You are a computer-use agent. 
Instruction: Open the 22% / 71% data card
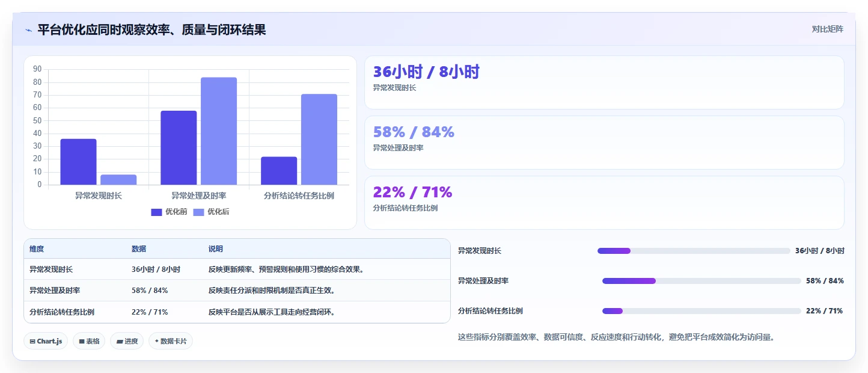[x=604, y=203]
